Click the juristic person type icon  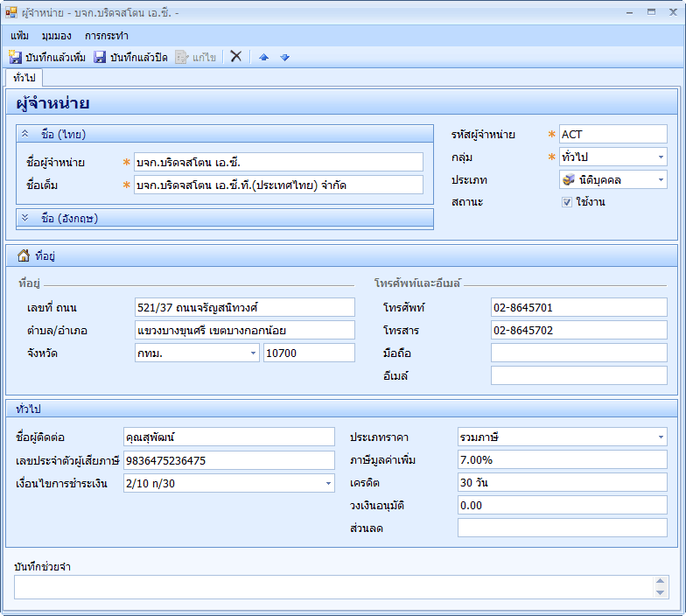[x=568, y=179]
